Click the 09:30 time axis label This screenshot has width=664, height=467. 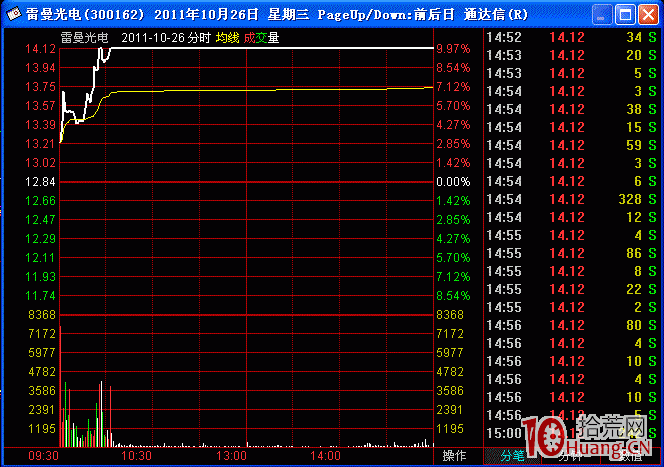pos(43,456)
